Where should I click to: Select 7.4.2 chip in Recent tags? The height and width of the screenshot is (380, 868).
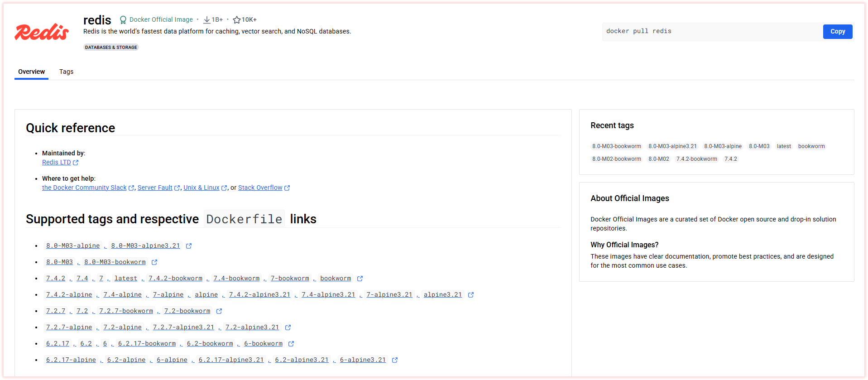[x=731, y=159]
